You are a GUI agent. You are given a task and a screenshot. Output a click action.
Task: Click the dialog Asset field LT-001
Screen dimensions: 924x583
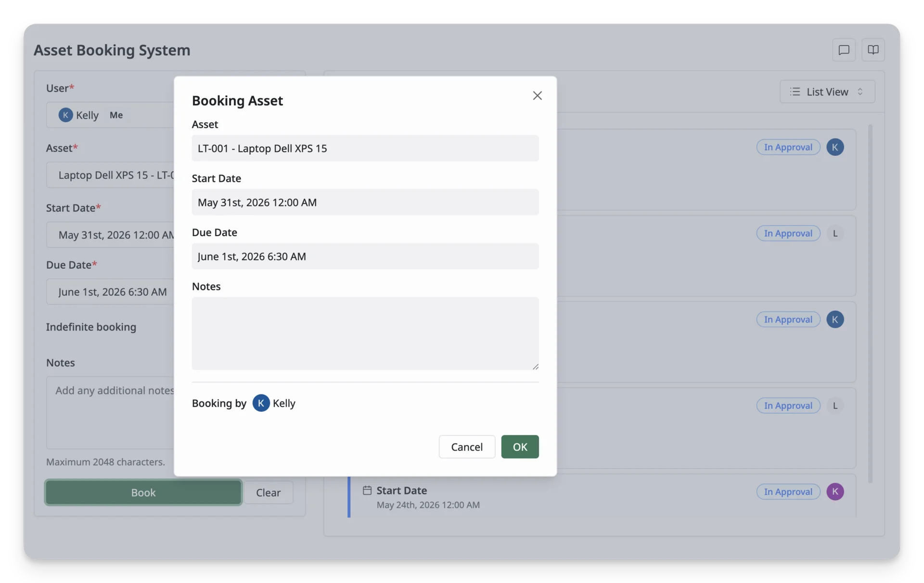pos(365,148)
